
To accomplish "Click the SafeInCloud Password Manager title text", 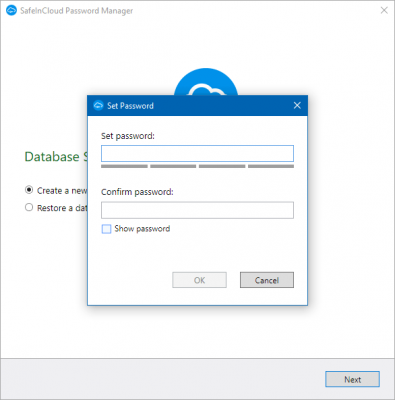I will click(76, 11).
